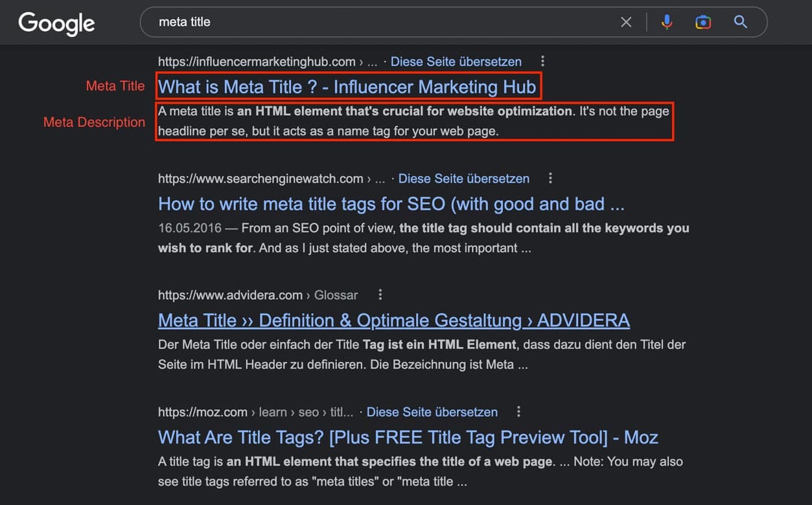Translate the Moz page via 'Diese Seite übersetzen'
Image resolution: width=812 pixels, height=505 pixels.
tap(432, 412)
